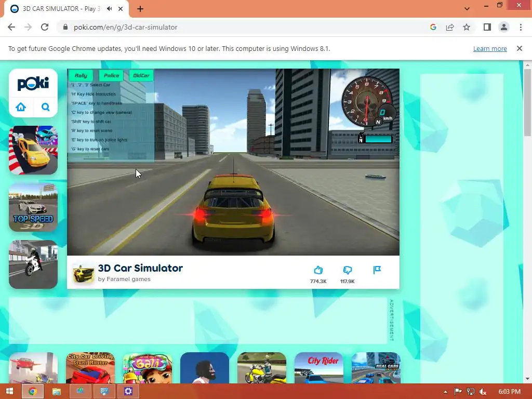Dismiss the Chrome update notification bar
532x399 pixels.
(520, 48)
